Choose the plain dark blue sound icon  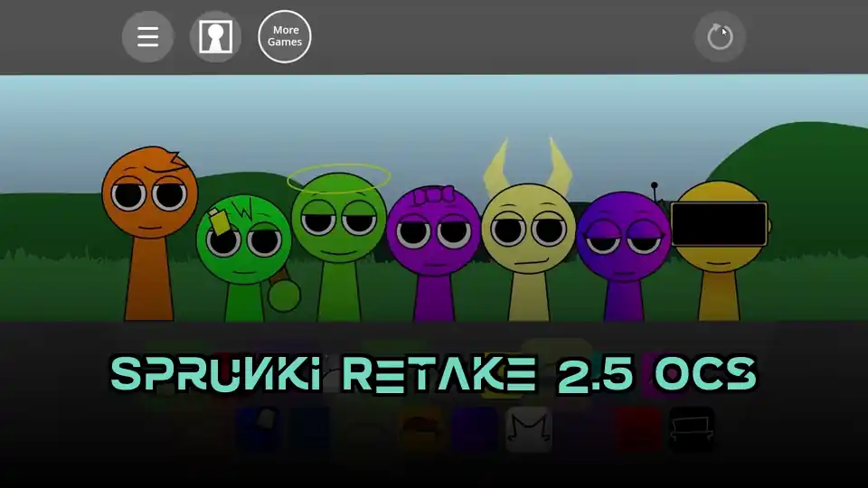pos(307,429)
